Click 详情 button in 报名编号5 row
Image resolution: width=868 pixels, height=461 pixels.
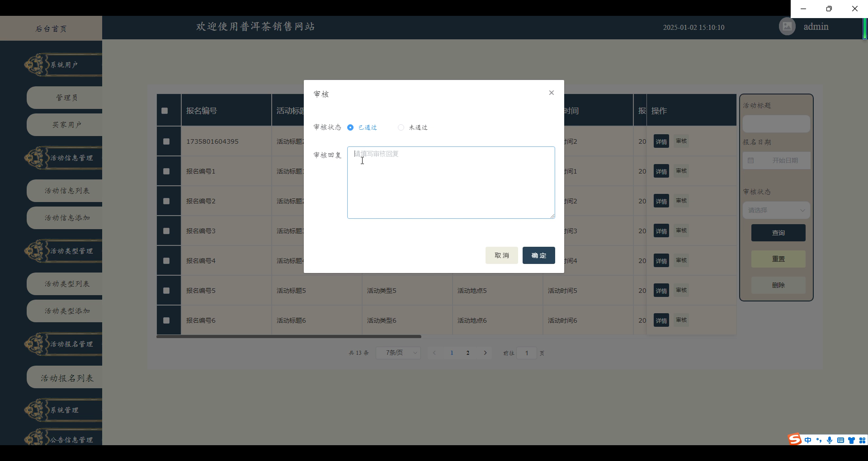click(661, 291)
